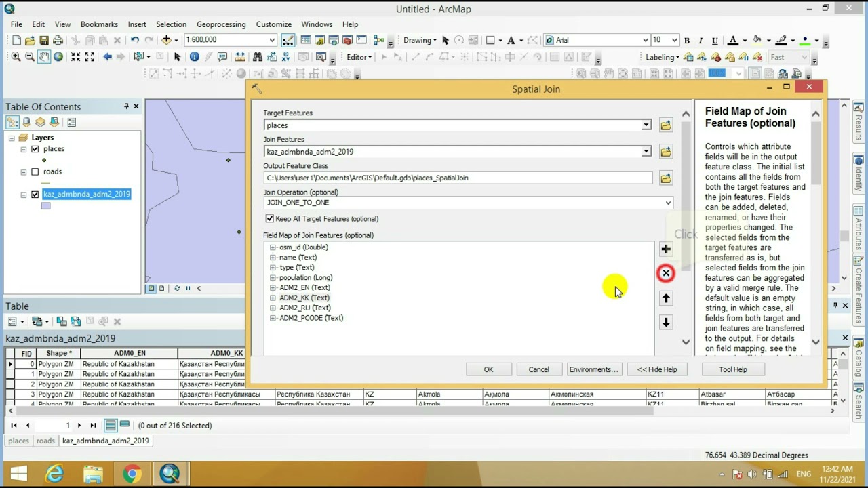Open font size dropdown

[x=674, y=40]
